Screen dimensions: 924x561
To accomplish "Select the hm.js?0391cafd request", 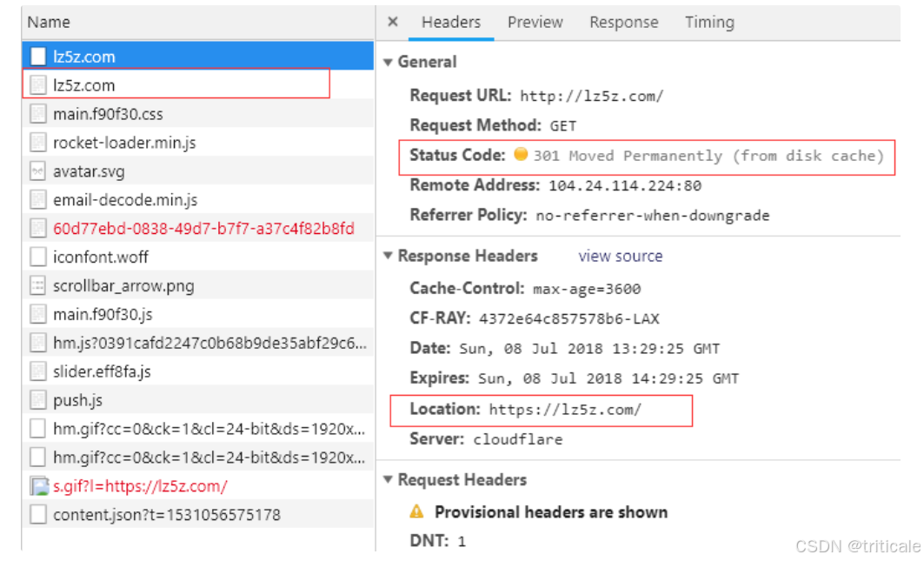I will coord(198,343).
